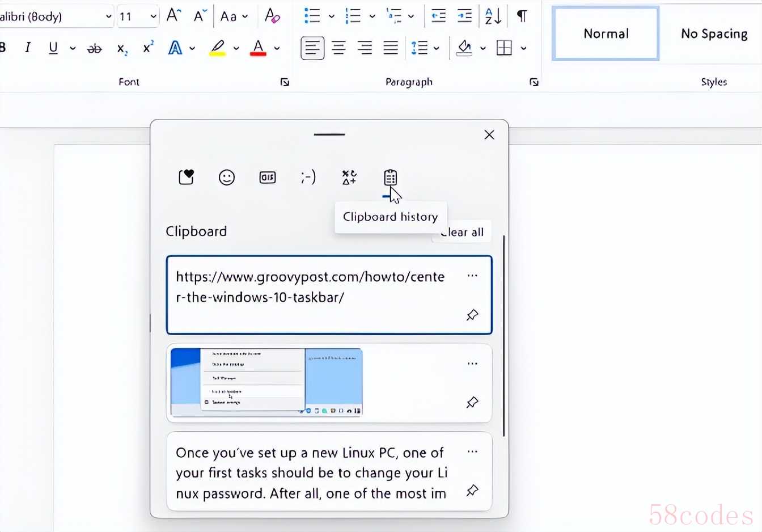Viewport: 762px width, 532px height.
Task: Pin the screenshot clipboard item
Action: coord(472,402)
